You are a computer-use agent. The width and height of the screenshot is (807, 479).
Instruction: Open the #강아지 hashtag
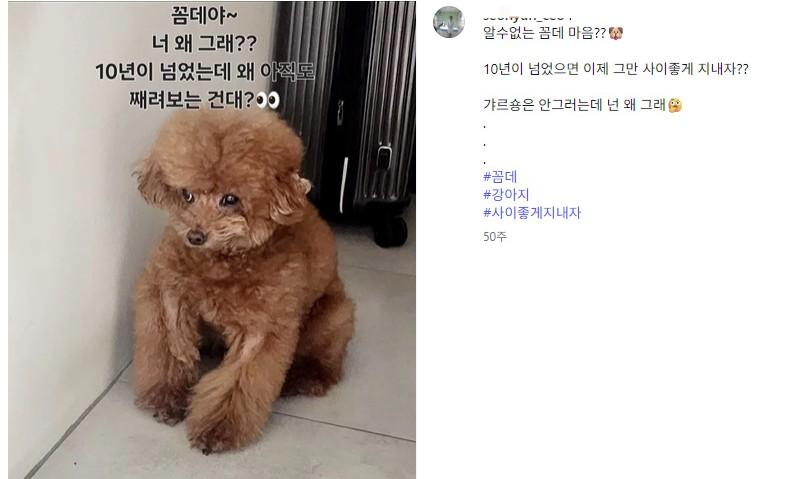tap(506, 194)
